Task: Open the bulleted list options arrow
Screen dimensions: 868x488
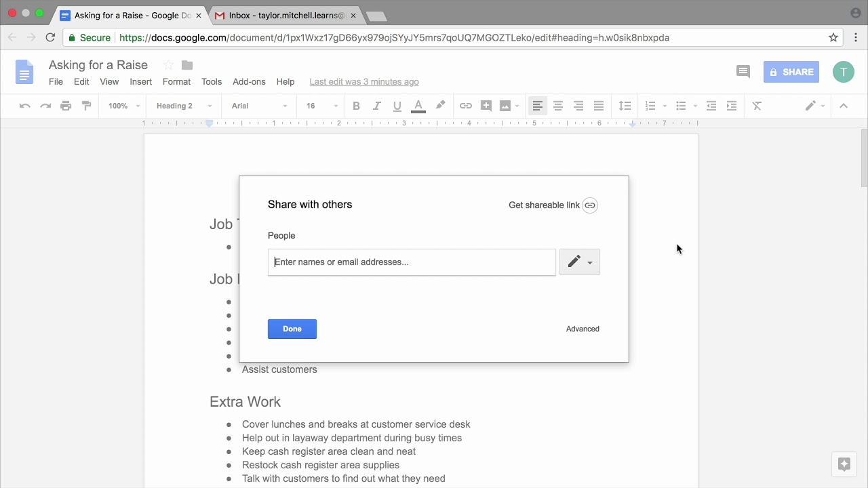Action: tap(695, 106)
